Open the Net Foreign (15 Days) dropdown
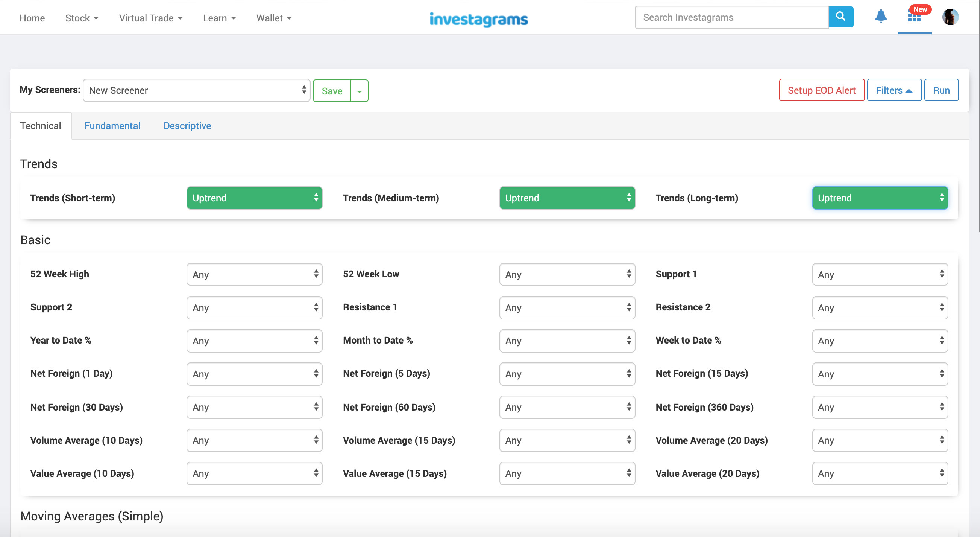This screenshot has width=980, height=537. click(880, 374)
